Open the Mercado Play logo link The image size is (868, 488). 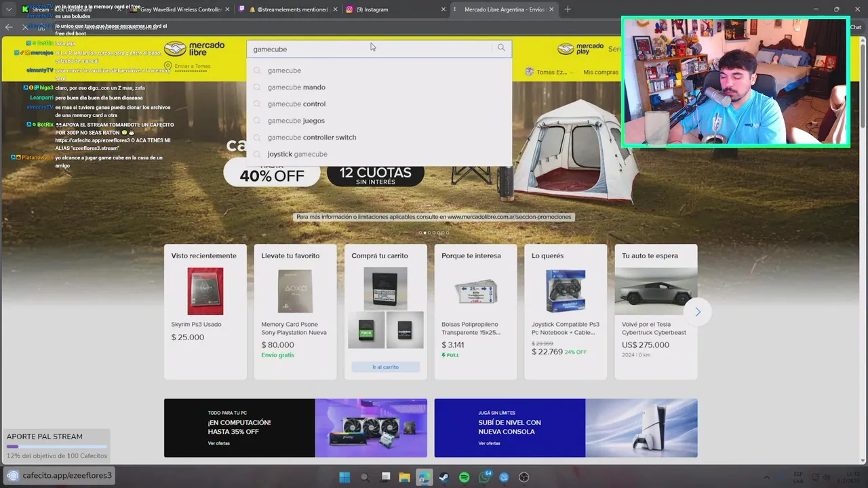pos(580,49)
